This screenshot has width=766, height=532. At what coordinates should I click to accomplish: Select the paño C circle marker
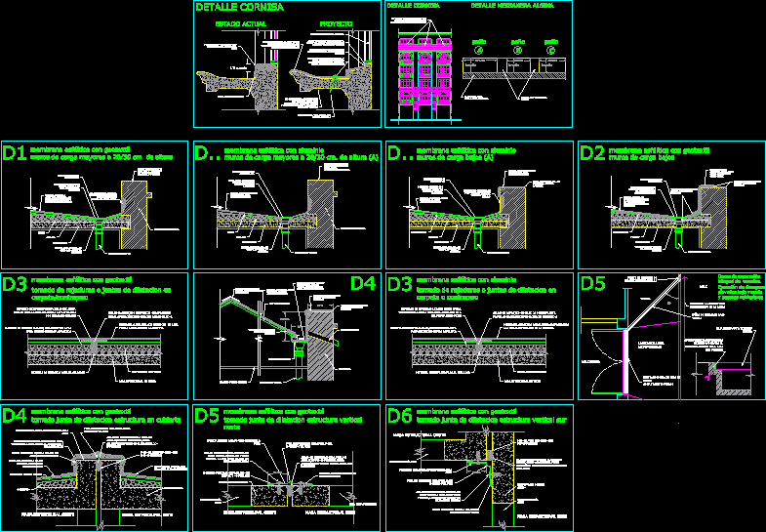pos(551,50)
